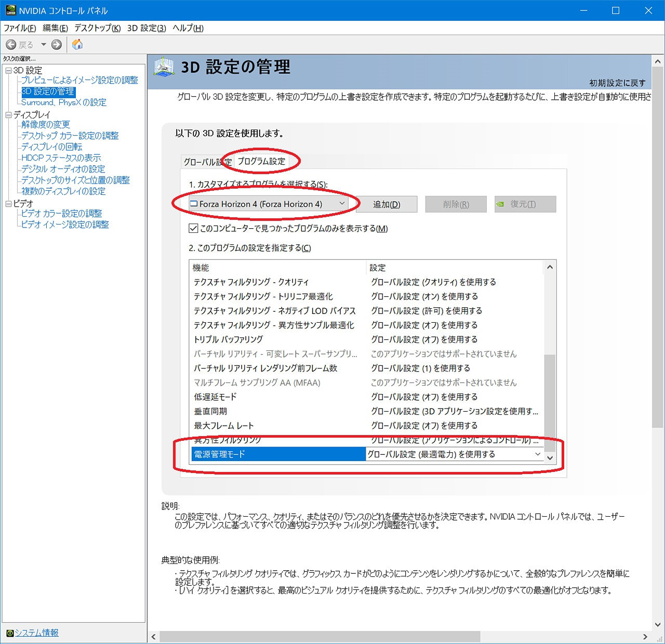Image resolution: width=665 pixels, height=644 pixels.
Task: Collapse the ビデオ tree node
Action: 8,204
